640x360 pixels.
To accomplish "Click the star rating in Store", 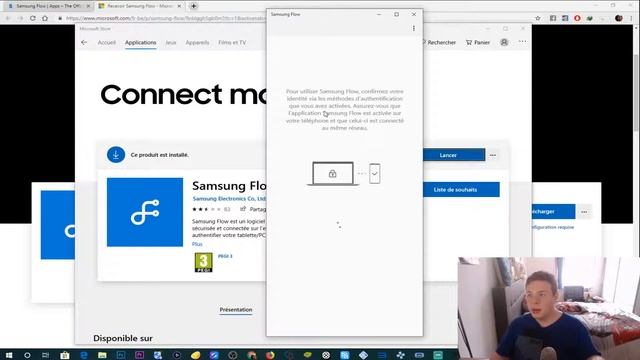I will pos(206,209).
